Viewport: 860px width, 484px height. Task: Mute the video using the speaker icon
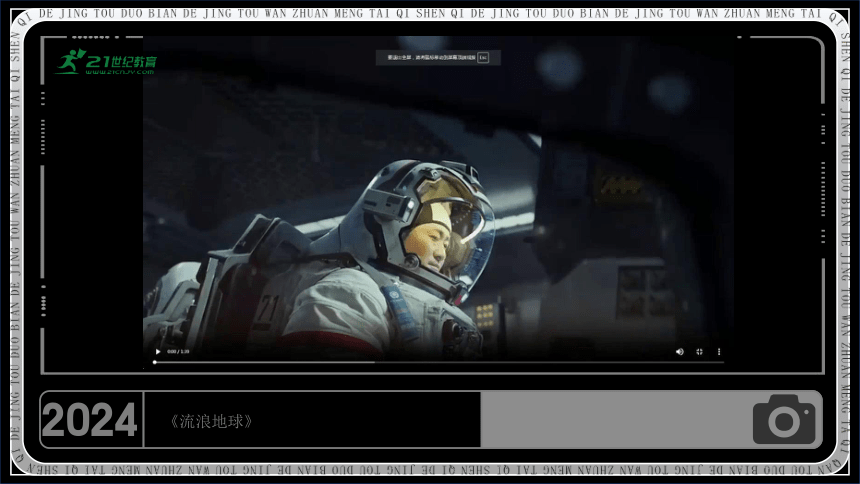[680, 352]
